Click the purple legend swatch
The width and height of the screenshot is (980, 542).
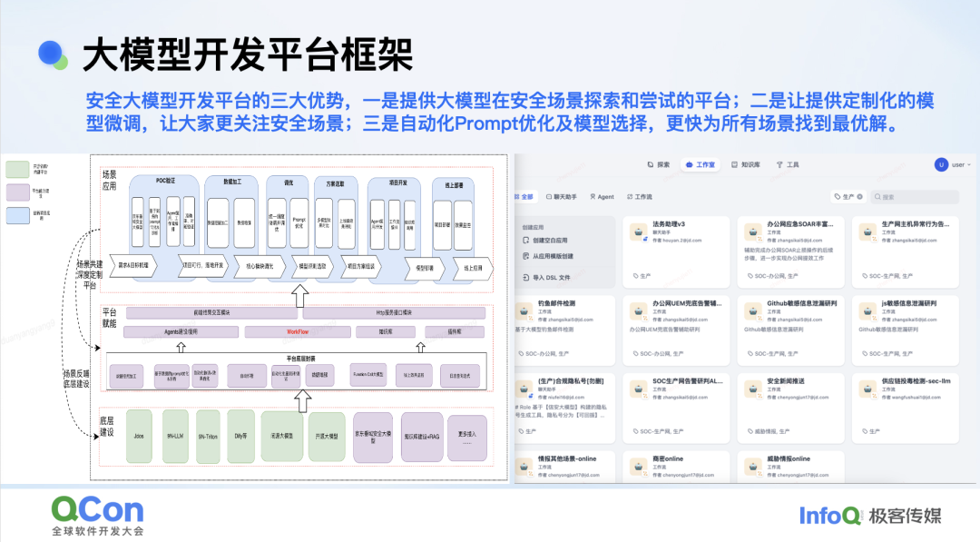[17, 192]
